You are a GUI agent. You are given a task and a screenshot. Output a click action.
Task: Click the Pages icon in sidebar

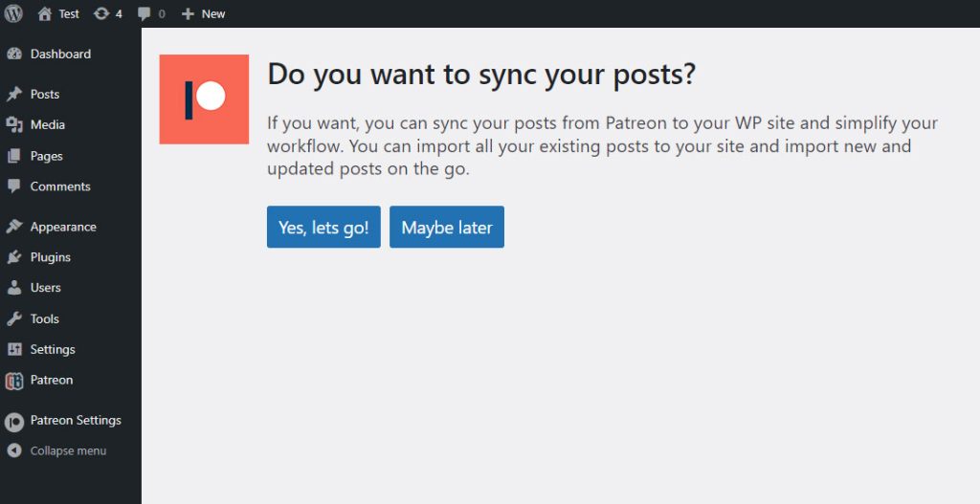tap(14, 156)
